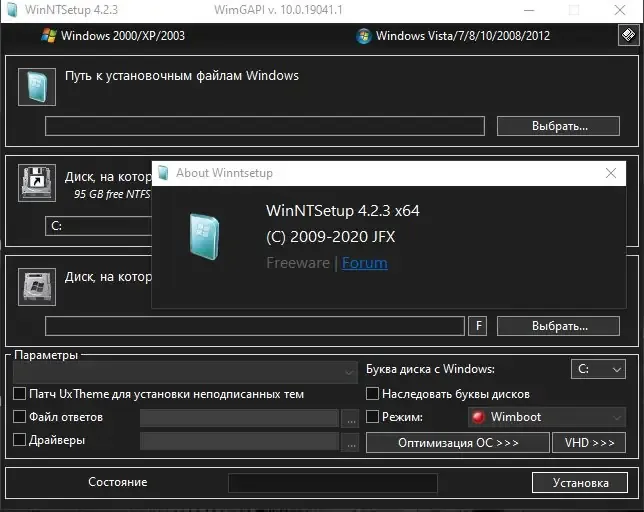This screenshot has width=644, height=512.
Task: Browse for Файл ответов with ... button
Action: coord(350,419)
